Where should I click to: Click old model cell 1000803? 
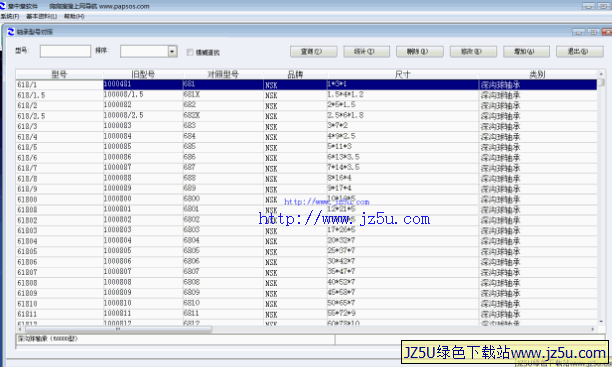click(x=143, y=230)
